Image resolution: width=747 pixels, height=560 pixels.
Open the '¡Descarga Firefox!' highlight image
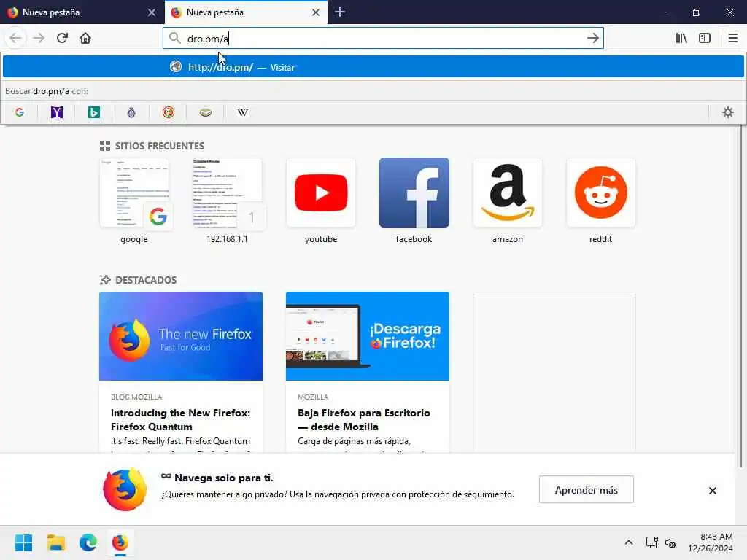click(368, 336)
